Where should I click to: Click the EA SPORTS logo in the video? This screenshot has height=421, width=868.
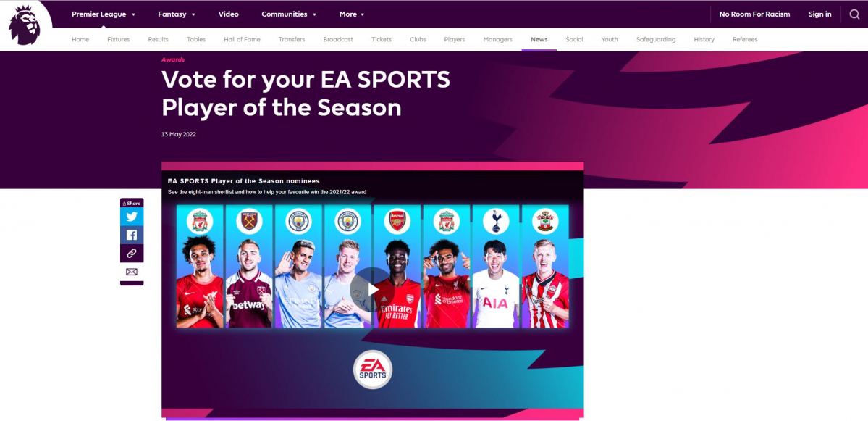click(x=373, y=370)
